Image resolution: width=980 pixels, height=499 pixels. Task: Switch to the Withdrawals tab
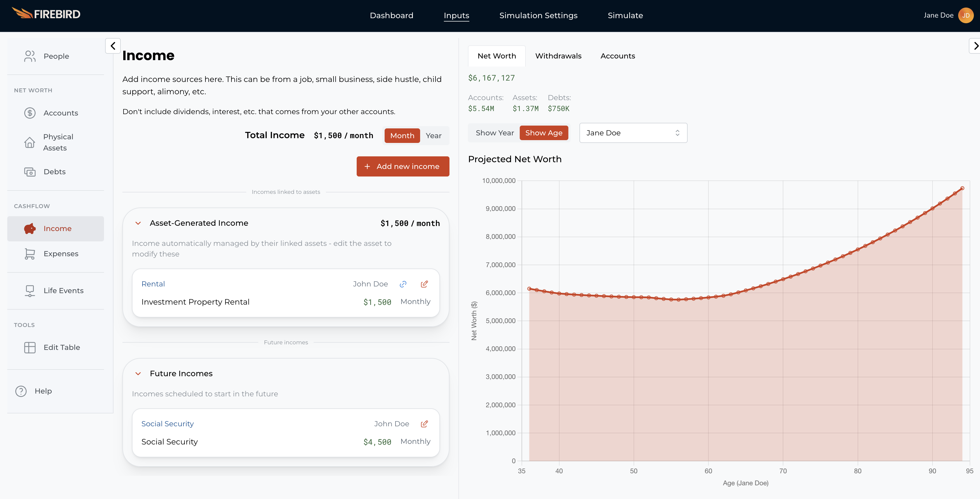pyautogui.click(x=558, y=56)
